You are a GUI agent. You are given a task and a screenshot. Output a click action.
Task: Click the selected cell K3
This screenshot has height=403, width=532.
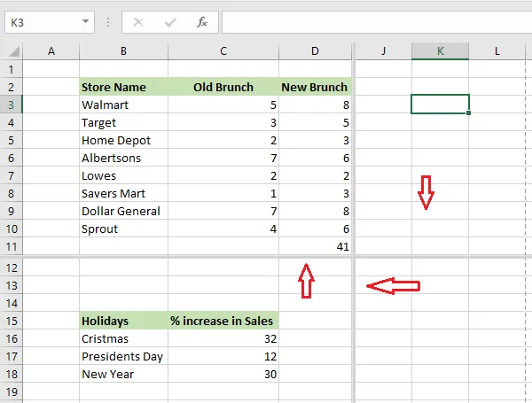(440, 104)
